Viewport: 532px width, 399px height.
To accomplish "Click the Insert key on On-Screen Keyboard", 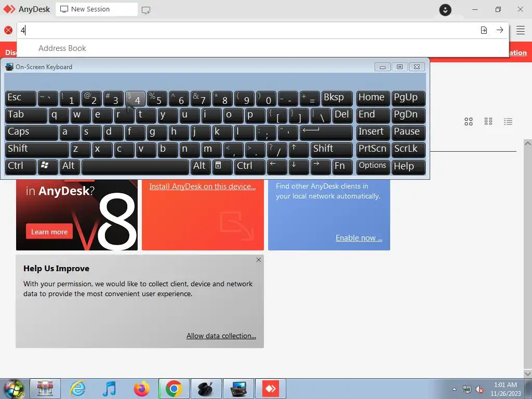I will tap(373, 132).
